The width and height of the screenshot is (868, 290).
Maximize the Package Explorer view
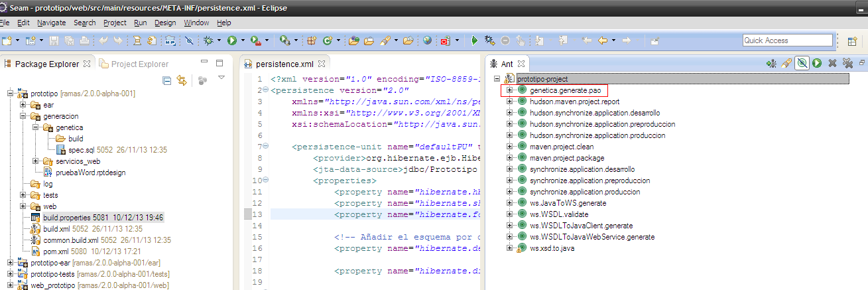(219, 64)
